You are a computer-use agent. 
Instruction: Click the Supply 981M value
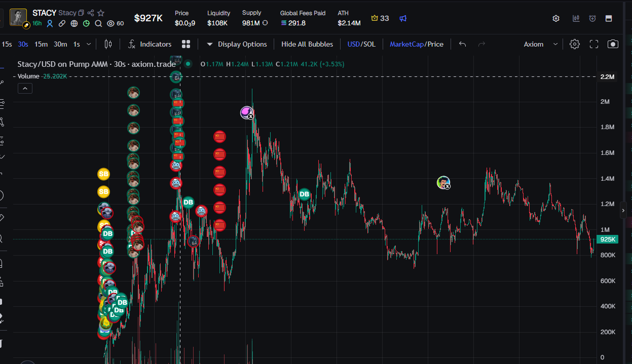[x=251, y=23]
